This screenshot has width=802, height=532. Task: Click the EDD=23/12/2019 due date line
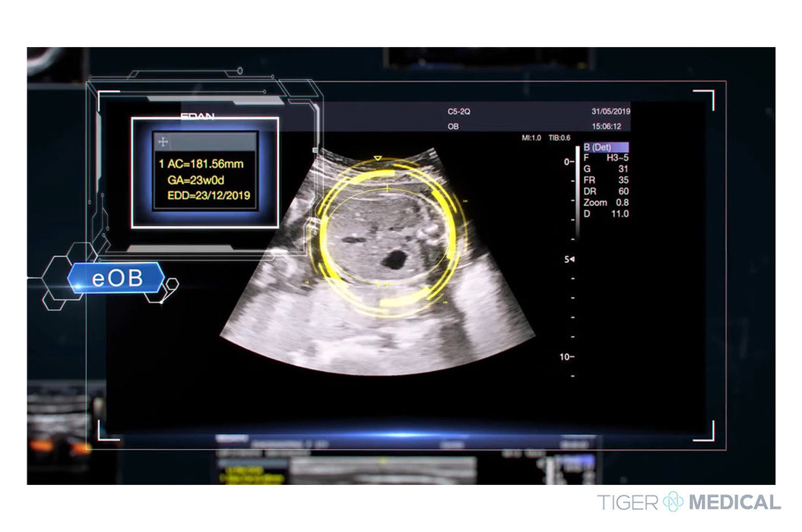point(209,195)
